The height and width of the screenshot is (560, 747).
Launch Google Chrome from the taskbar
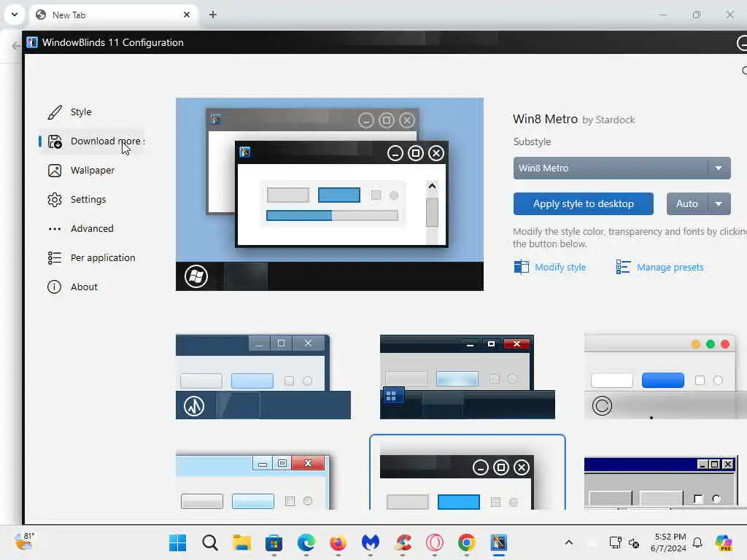[x=466, y=542]
